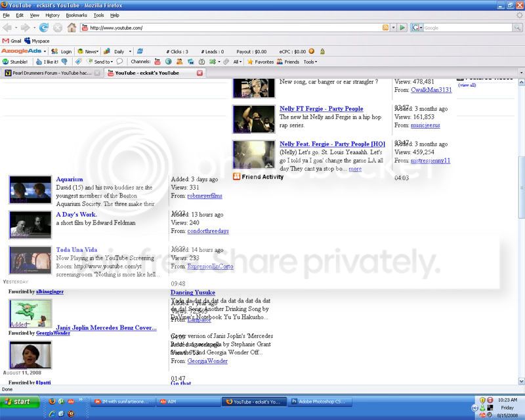
Task: Click the Back navigation arrow
Action: coord(8,28)
